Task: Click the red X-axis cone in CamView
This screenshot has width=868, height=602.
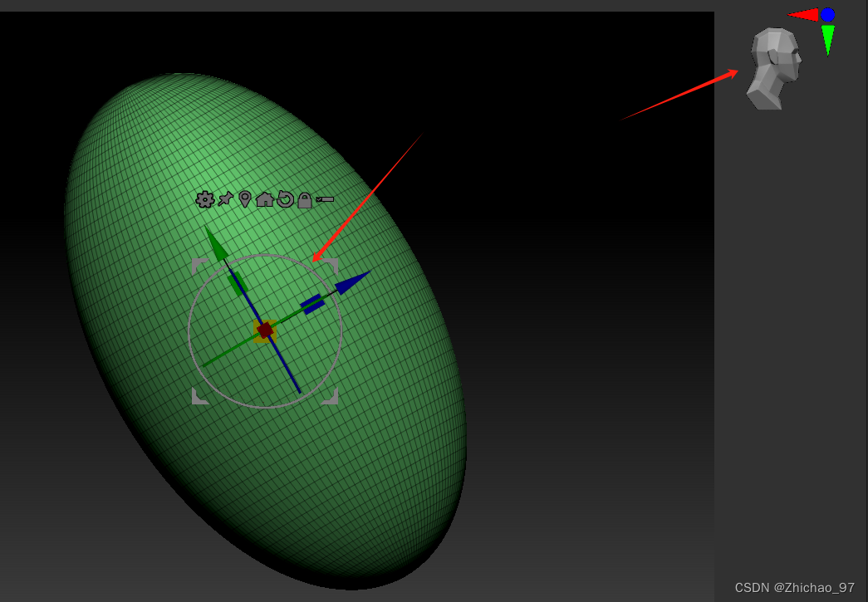Action: pyautogui.click(x=804, y=15)
